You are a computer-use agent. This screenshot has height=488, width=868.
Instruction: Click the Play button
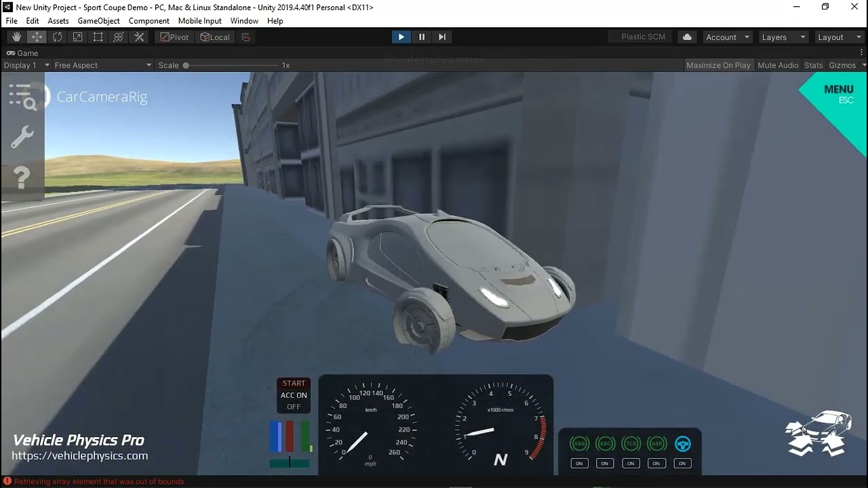[401, 37]
